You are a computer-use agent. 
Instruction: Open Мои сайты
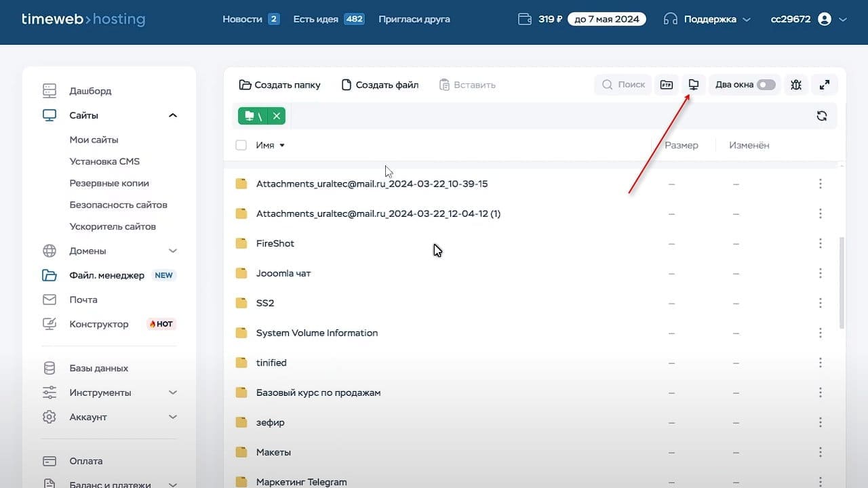point(94,140)
